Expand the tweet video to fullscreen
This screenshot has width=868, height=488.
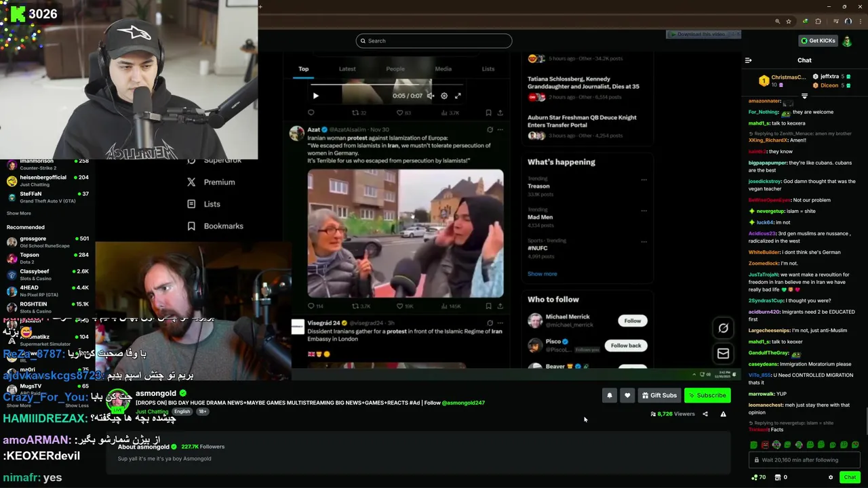point(458,96)
